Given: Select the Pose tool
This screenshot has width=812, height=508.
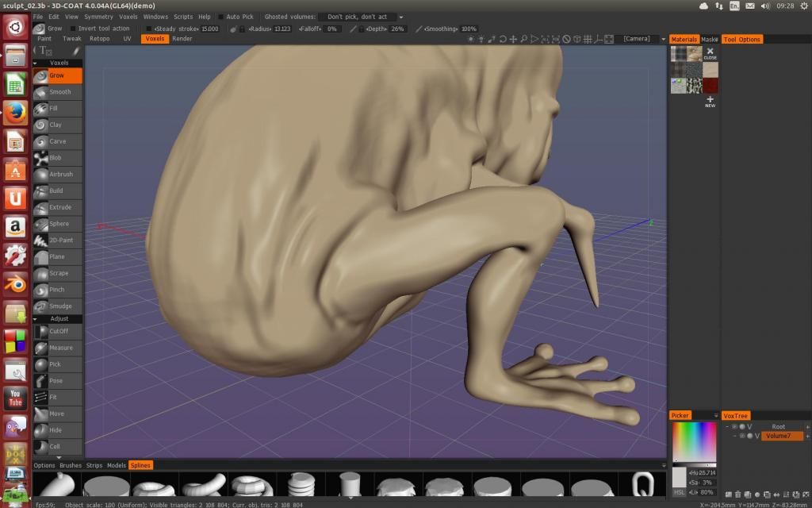Looking at the screenshot, I should point(56,381).
